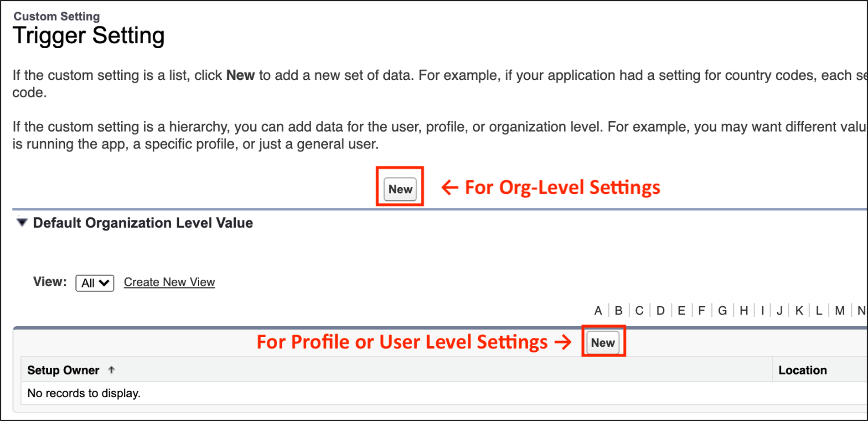Filter records by letter C

coord(639,311)
